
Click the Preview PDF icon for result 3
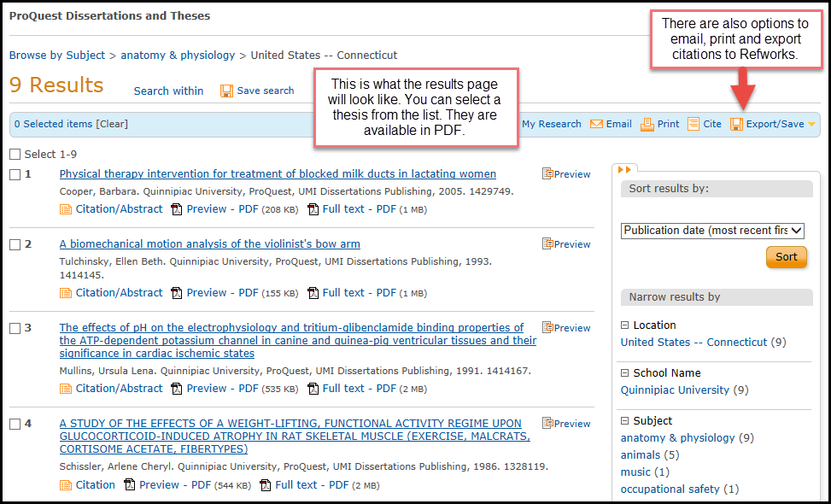[x=177, y=389]
